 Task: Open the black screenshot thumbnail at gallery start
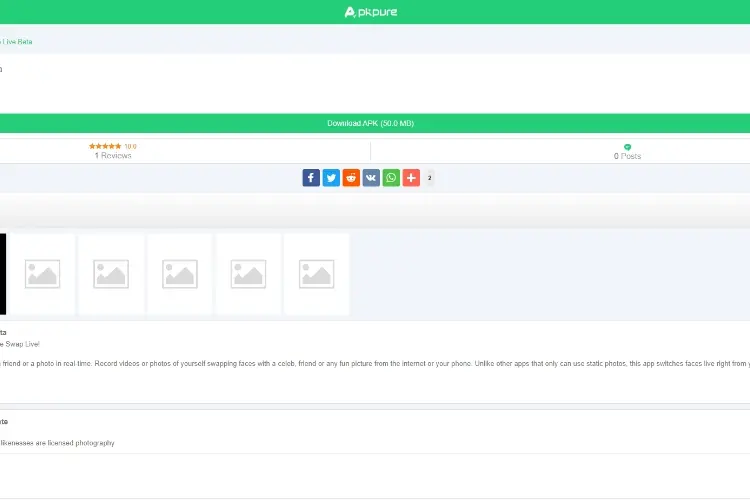[x=3, y=274]
